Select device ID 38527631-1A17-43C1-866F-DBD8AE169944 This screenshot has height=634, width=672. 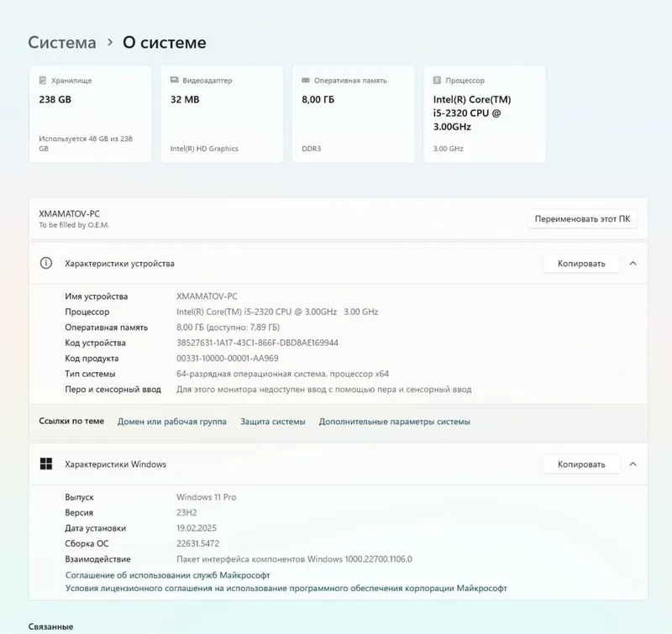pos(257,343)
